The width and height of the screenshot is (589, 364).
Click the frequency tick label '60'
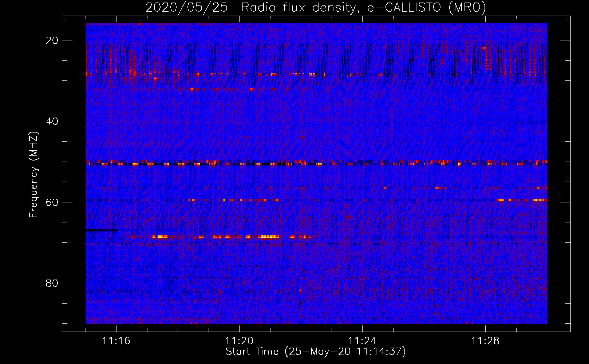(52, 202)
